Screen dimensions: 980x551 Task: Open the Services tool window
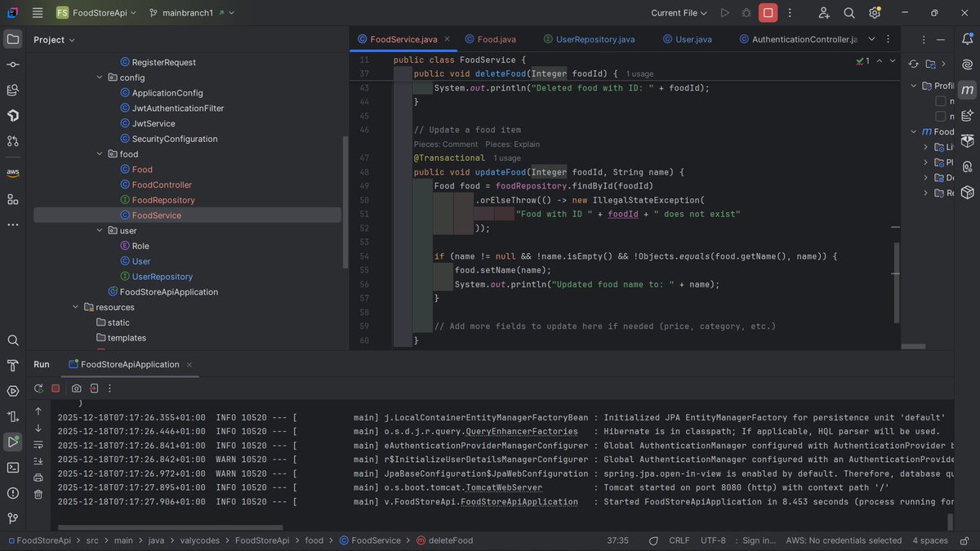pyautogui.click(x=12, y=391)
